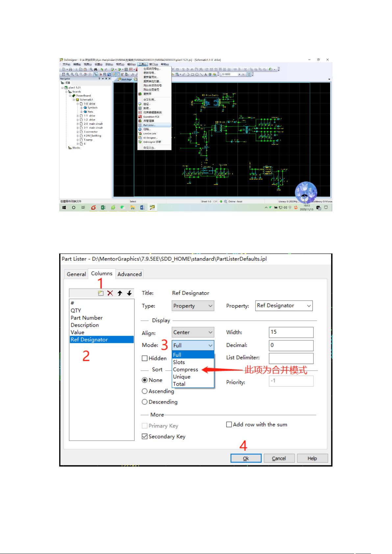Screen dimensions: 392x554
Task: Click the Expedition PCB icon in the menu
Action: 140,117
